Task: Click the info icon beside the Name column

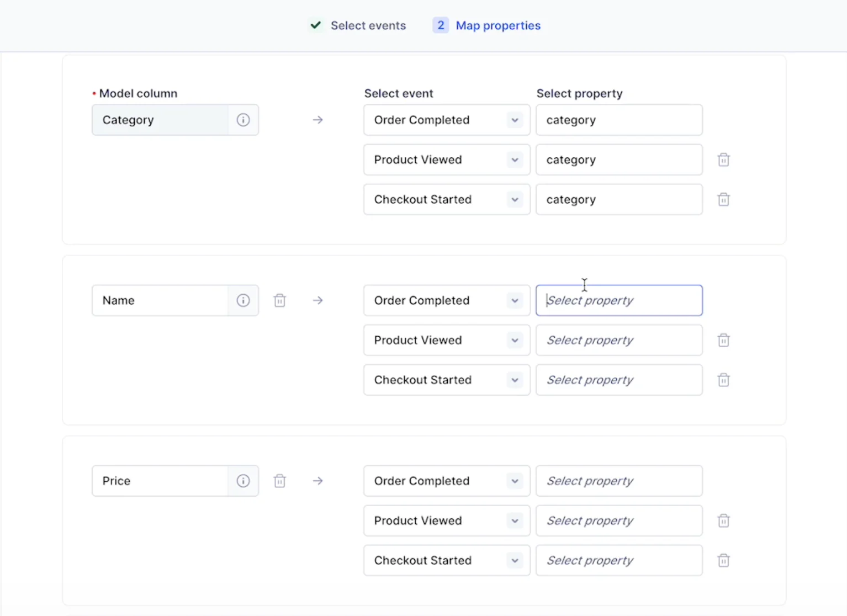Action: 243,300
